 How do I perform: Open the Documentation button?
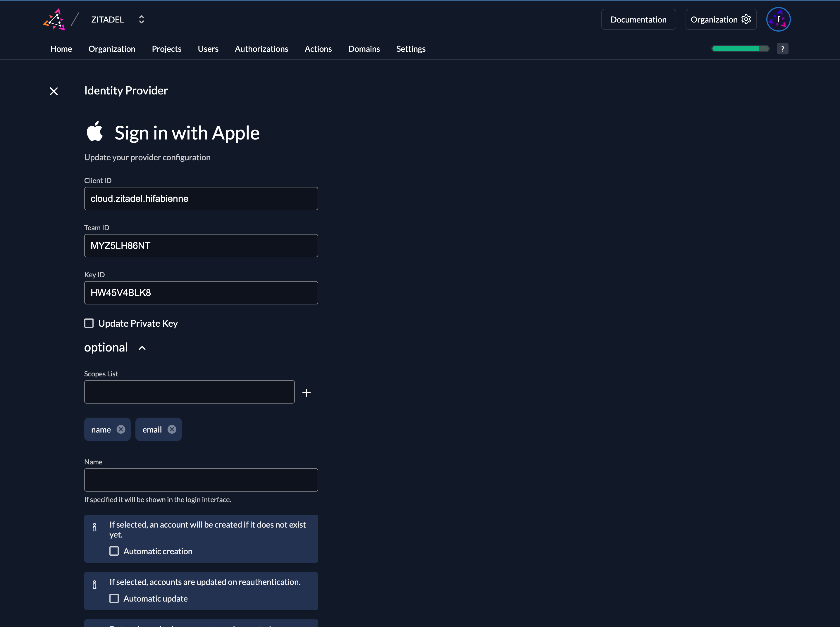[638, 19]
